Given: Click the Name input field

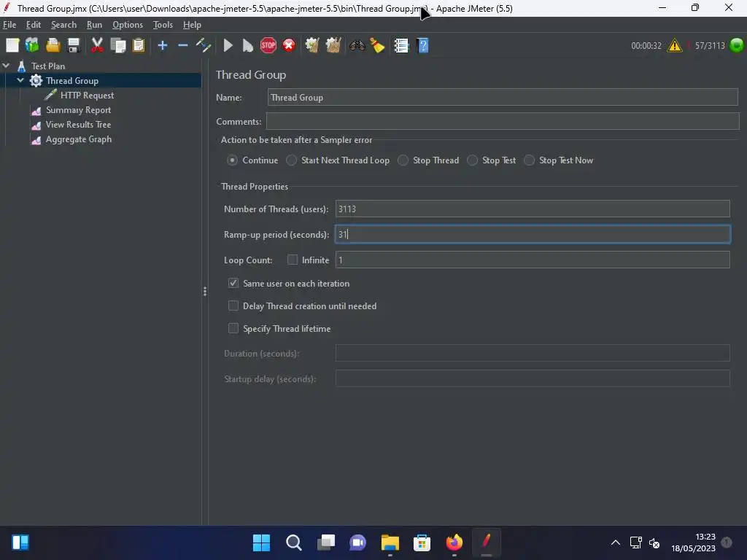Looking at the screenshot, I should [x=503, y=97].
